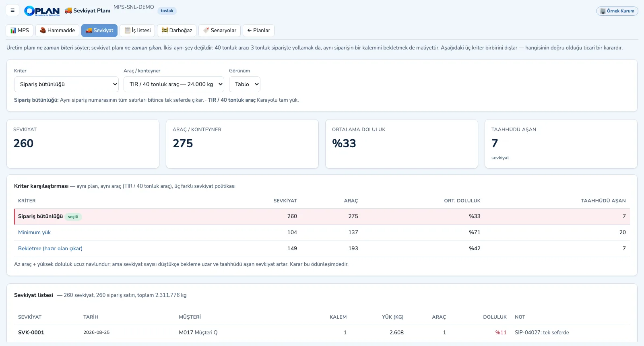The image size is (644, 346).
Task: Click the M017 Müşteri Q customer cell
Action: pos(198,333)
